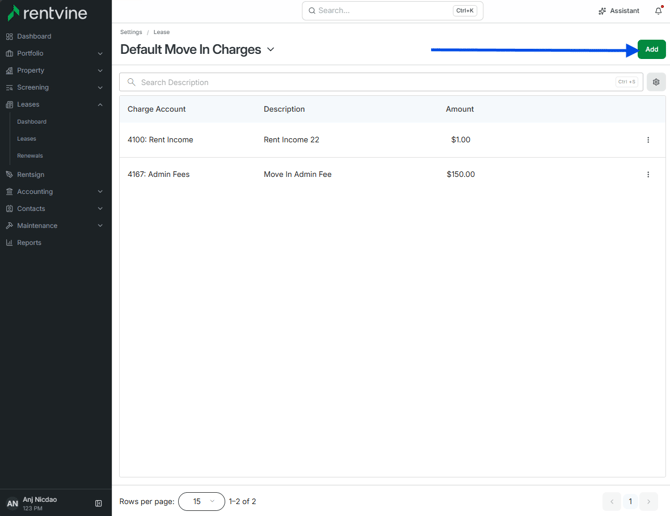This screenshot has width=670, height=516.
Task: Focus the global Search field
Action: click(393, 11)
